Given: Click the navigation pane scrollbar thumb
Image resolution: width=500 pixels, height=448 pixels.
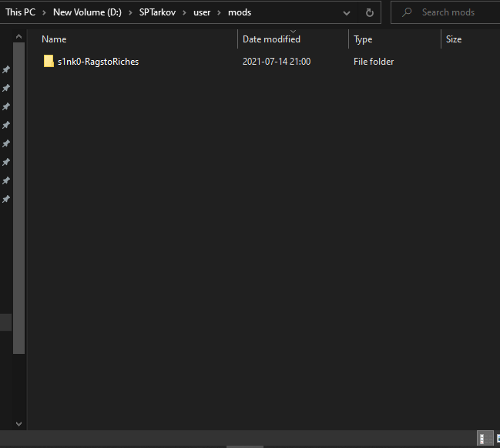Looking at the screenshot, I should click(18, 198).
